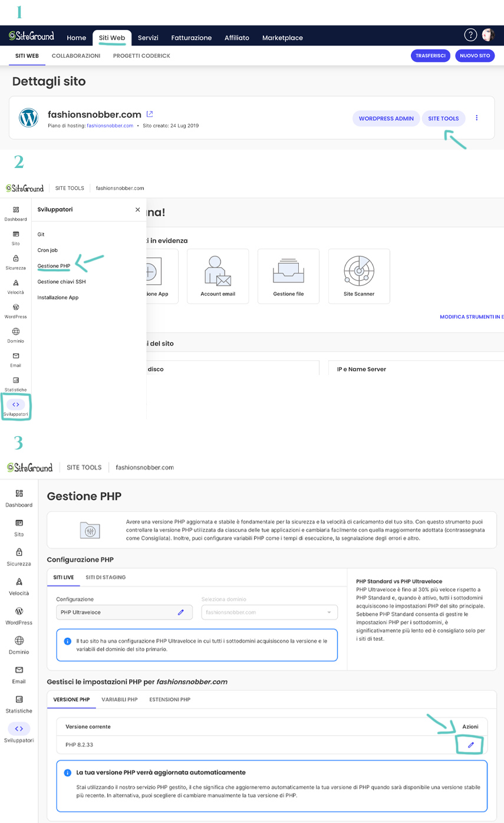Screen dimensions: 504x823
Task: Switch to the VARIABILI PHP tab
Action: pyautogui.click(x=120, y=699)
